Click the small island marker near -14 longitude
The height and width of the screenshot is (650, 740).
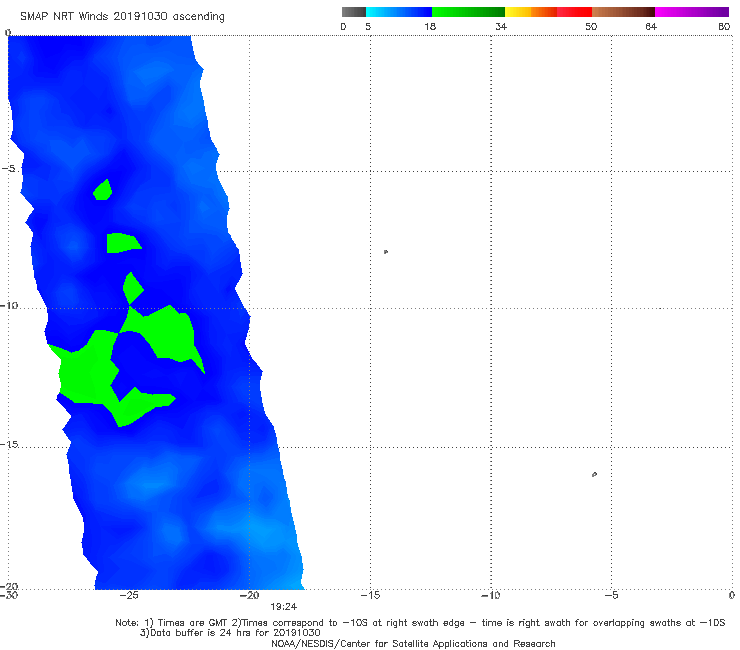(386, 252)
